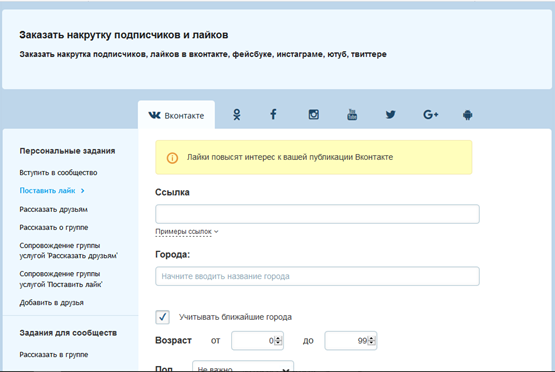Click the Возраст до stepper arrows

tap(371, 340)
